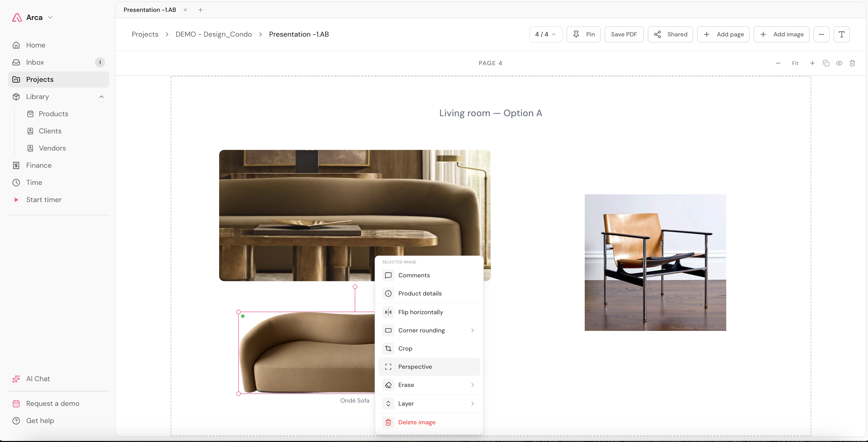This screenshot has width=868, height=442.
Task: Open the Products library
Action: tap(53, 114)
